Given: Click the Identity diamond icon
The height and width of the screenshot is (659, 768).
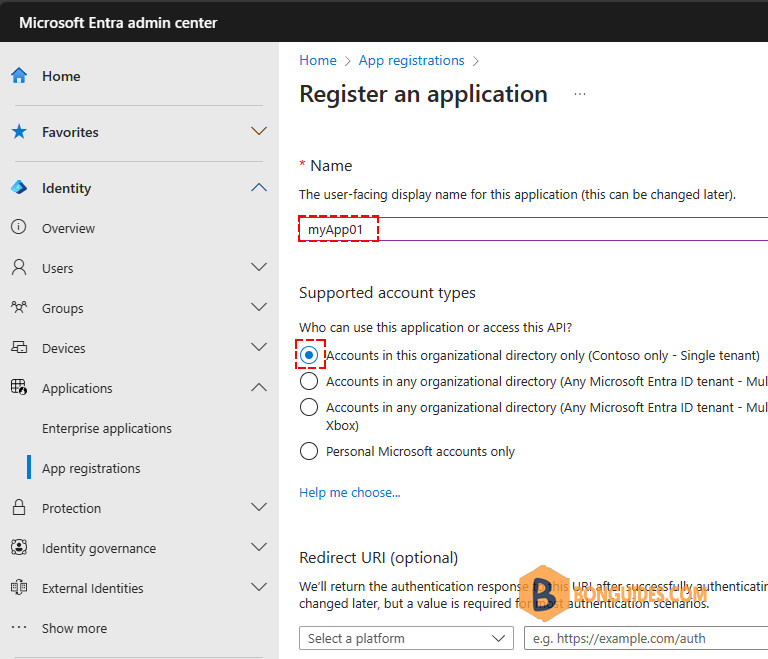Looking at the screenshot, I should [x=19, y=187].
